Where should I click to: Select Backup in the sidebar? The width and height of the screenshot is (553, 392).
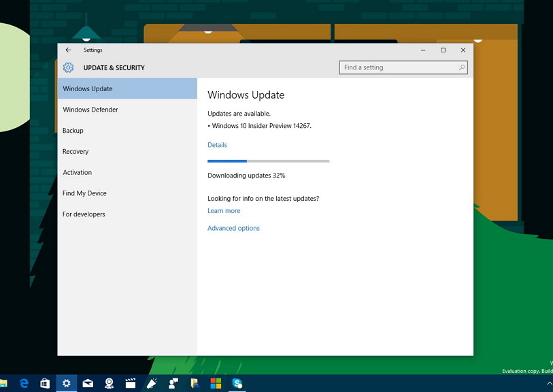coord(73,130)
